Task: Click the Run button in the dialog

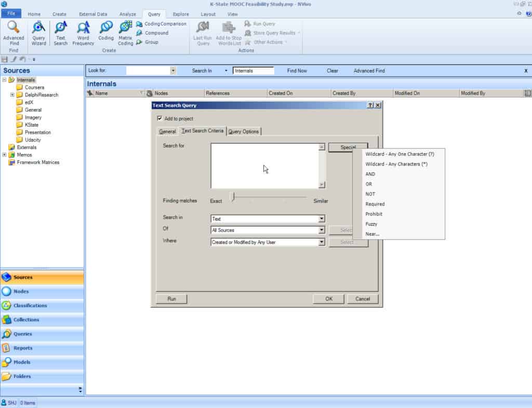Action: 171,298
